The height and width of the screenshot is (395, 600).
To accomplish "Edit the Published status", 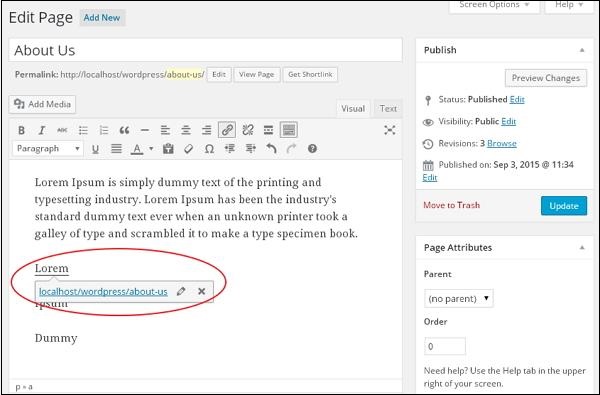I will [x=517, y=100].
